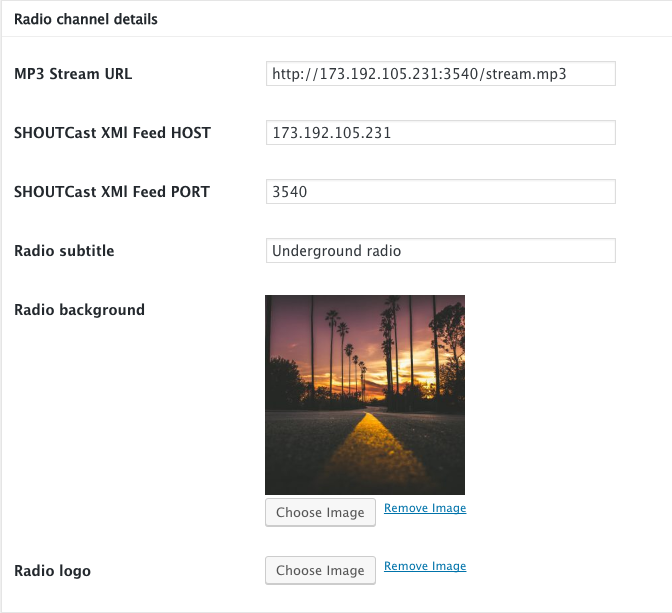Click the '3540' port number text
Image resolution: width=672 pixels, height=613 pixels.
pos(290,192)
